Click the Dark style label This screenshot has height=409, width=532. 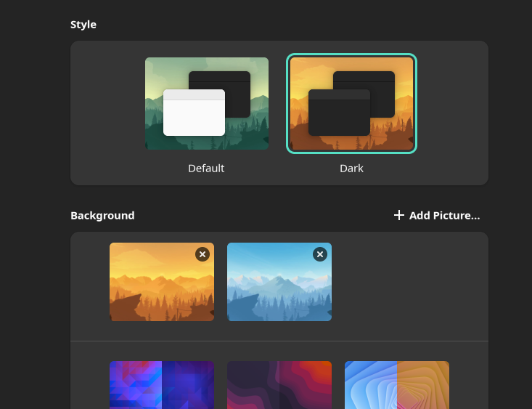coord(351,169)
